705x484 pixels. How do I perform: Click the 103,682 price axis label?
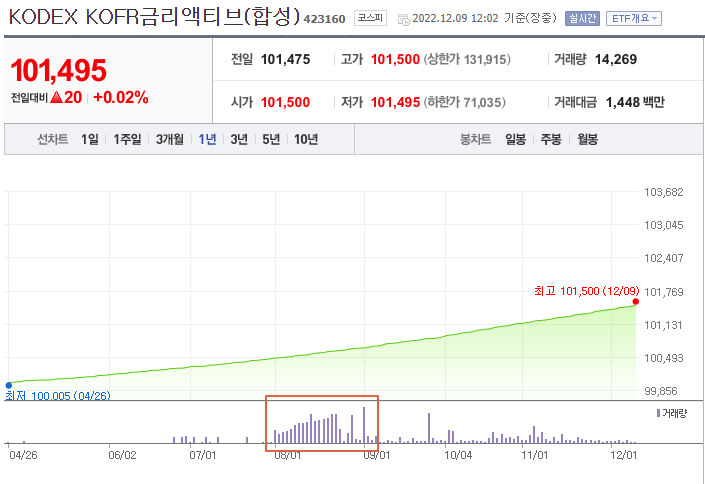(x=664, y=192)
